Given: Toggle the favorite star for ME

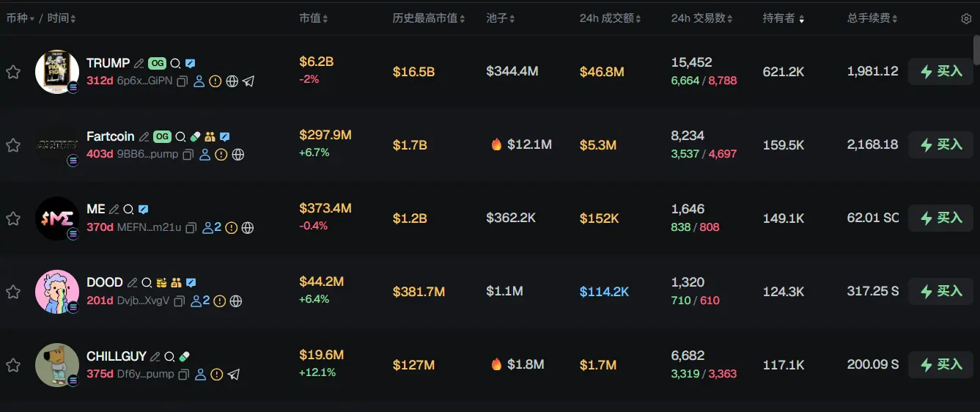Looking at the screenshot, I should pos(13,218).
